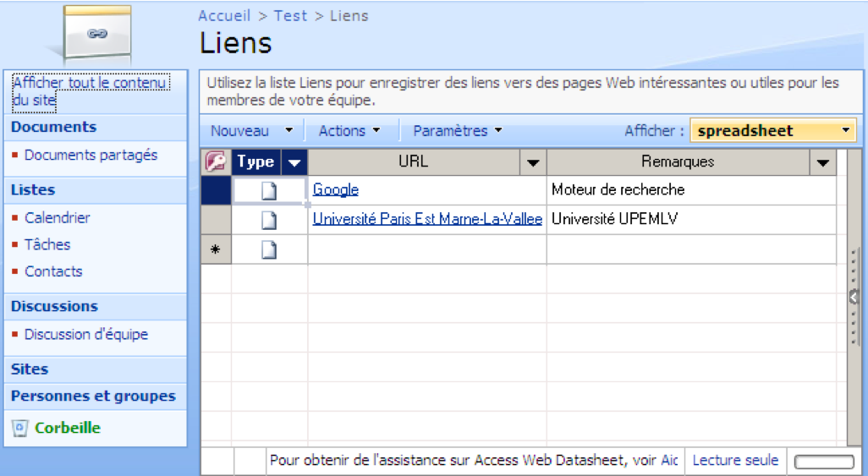Open the Remarques column filter dropdown
The image size is (868, 476).
822,162
